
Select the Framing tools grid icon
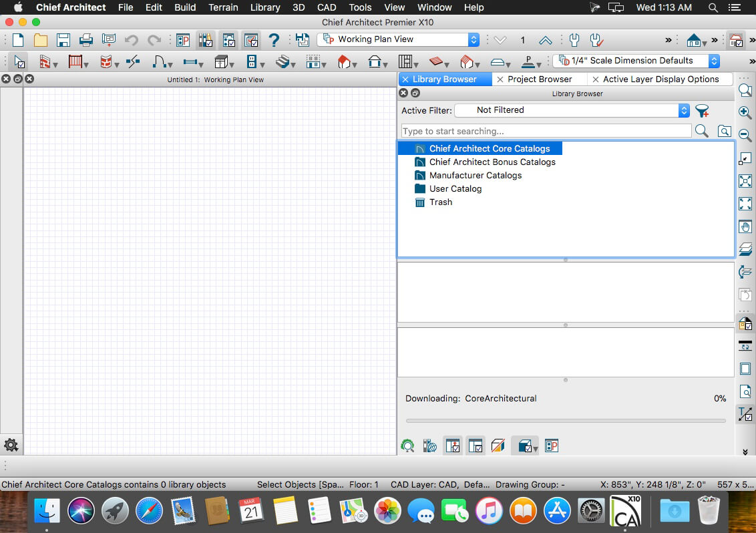(x=407, y=61)
